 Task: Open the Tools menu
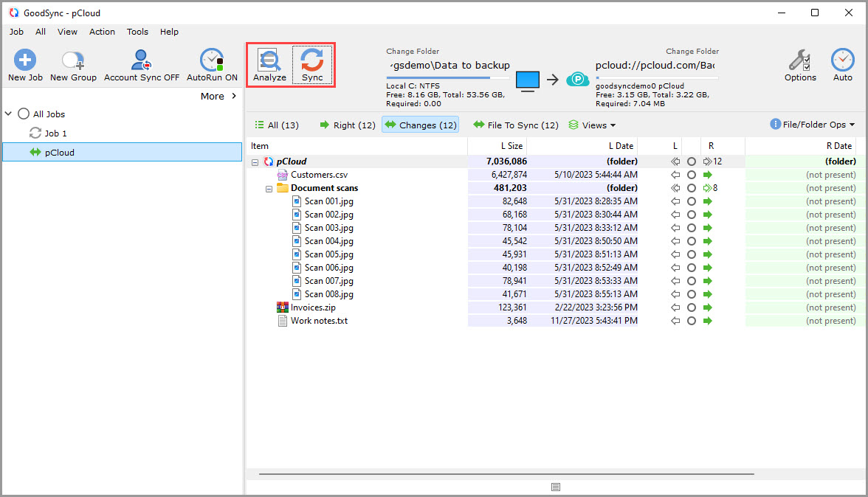pyautogui.click(x=137, y=32)
